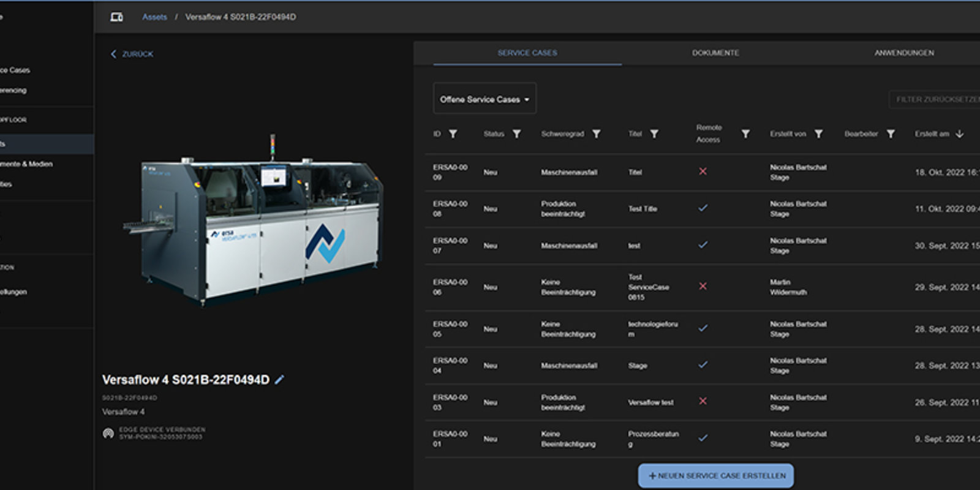Create a new service case button

716,475
